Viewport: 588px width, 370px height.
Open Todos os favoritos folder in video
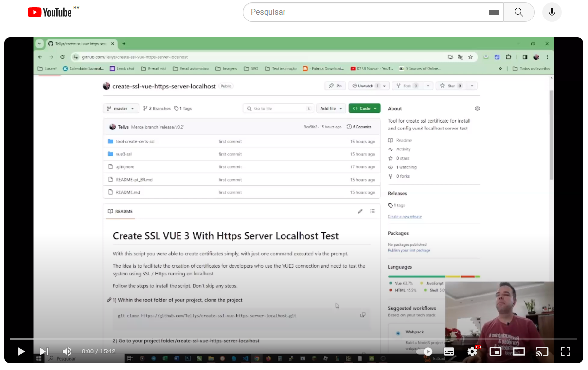point(531,69)
